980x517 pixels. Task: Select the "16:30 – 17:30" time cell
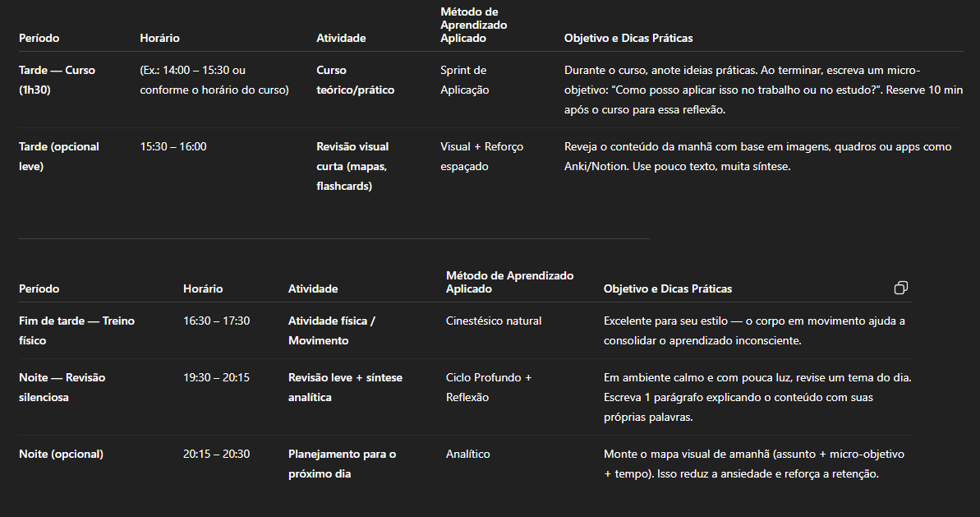click(216, 321)
